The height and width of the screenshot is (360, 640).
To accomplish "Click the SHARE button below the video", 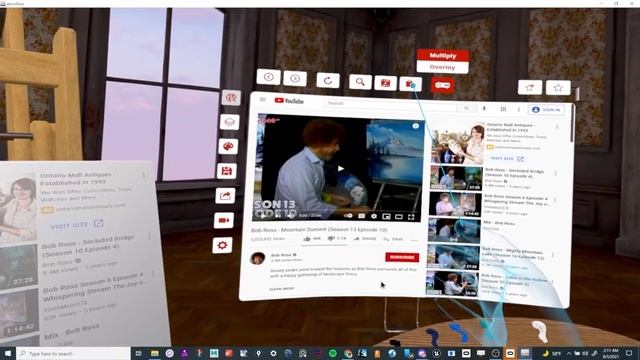I will tap(364, 239).
